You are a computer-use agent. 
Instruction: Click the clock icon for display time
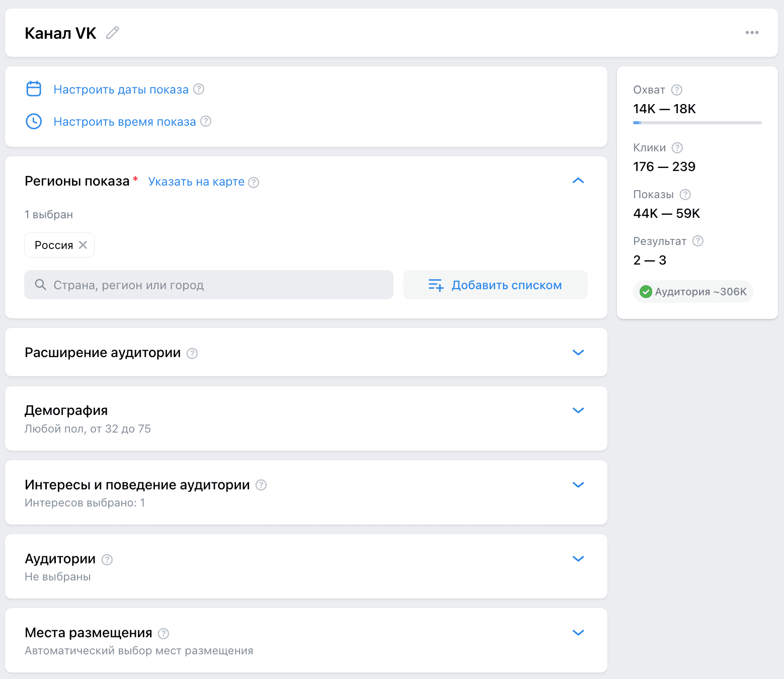(34, 121)
